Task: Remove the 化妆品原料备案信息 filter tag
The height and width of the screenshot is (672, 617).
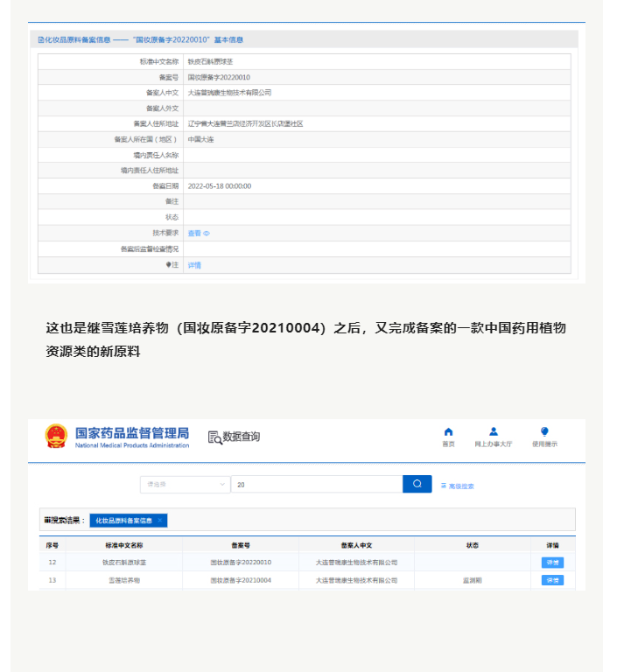Action: tap(160, 521)
